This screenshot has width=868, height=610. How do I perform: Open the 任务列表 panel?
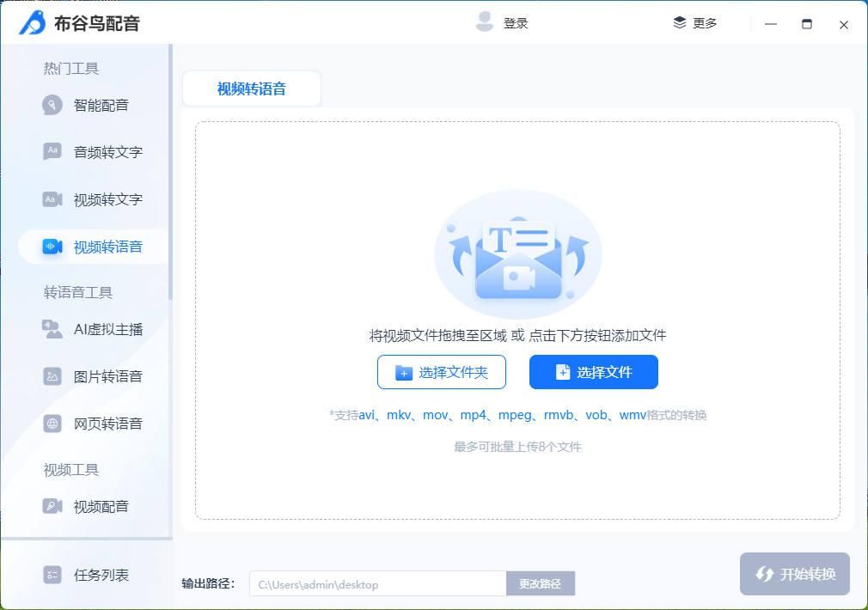click(86, 575)
